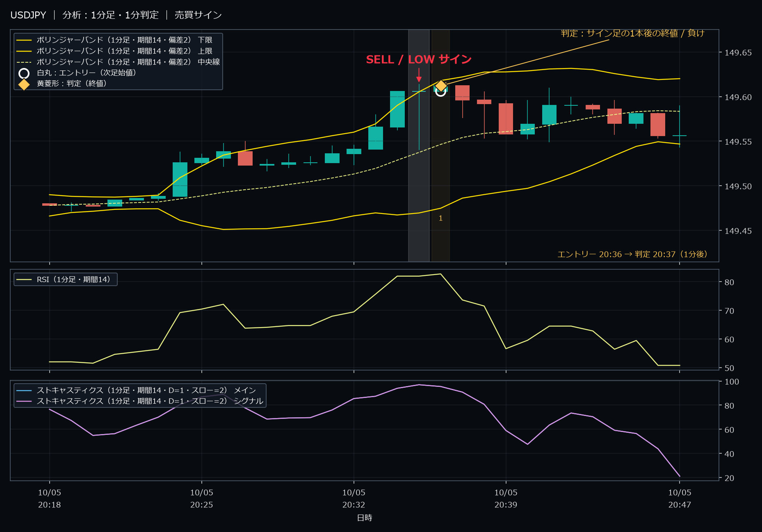
Task: Click the 20:25 time axis label
Action: (x=202, y=498)
